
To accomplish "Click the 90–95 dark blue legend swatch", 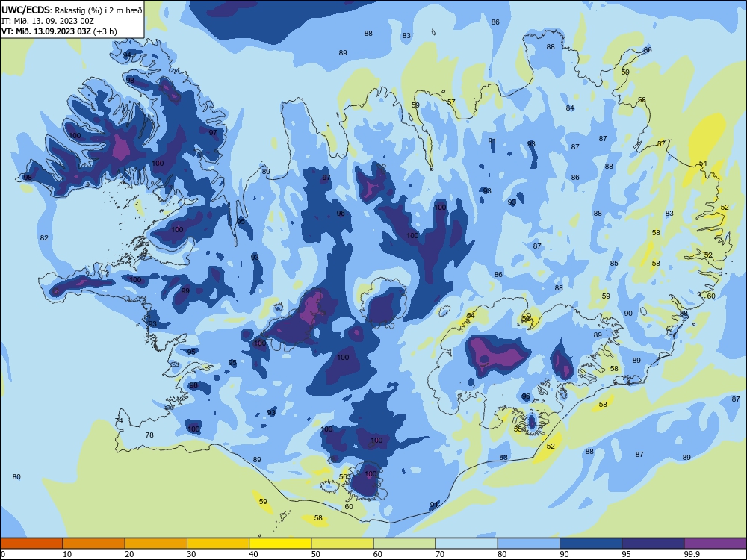I will click(x=591, y=544).
